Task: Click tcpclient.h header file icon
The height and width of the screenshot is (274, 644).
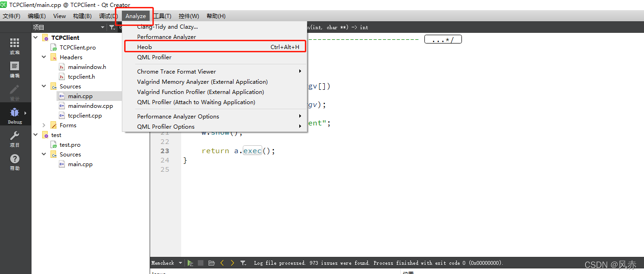Action: pos(63,77)
